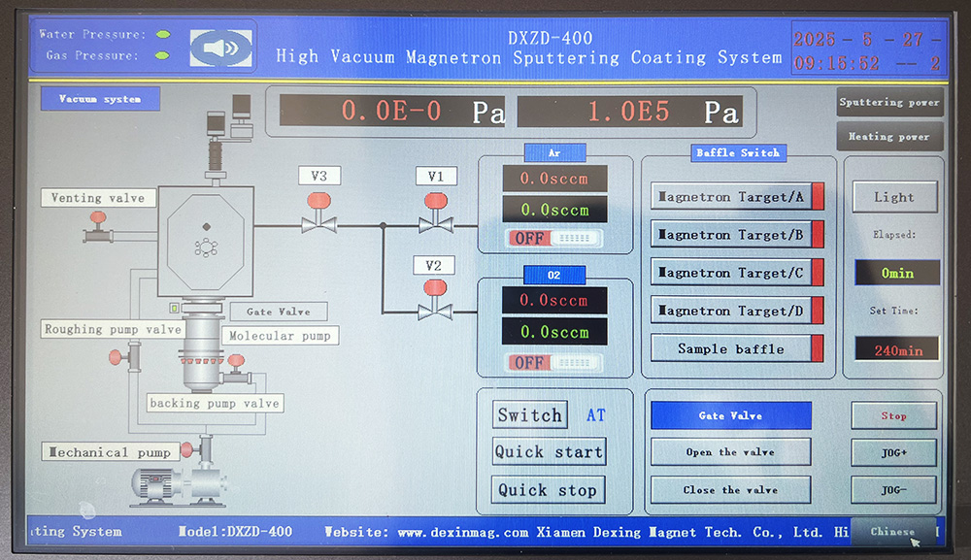This screenshot has width=971, height=560.
Task: Click the red Stop button
Action: (893, 415)
